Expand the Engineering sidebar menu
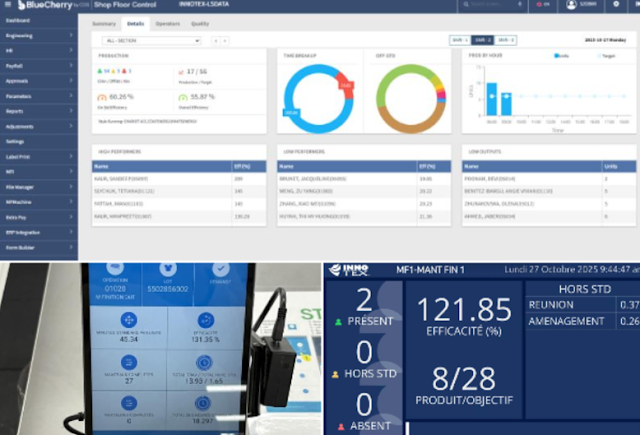The height and width of the screenshot is (435, 640). 39,36
